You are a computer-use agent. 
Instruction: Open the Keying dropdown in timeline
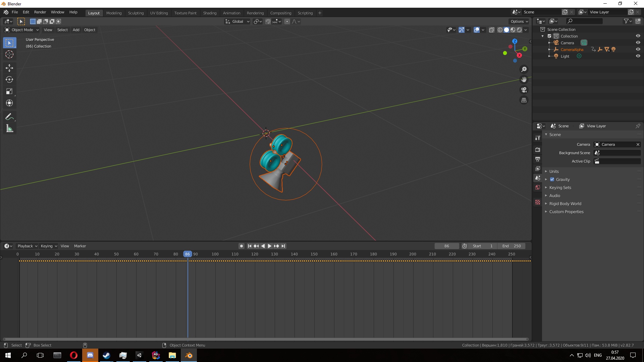click(49, 246)
